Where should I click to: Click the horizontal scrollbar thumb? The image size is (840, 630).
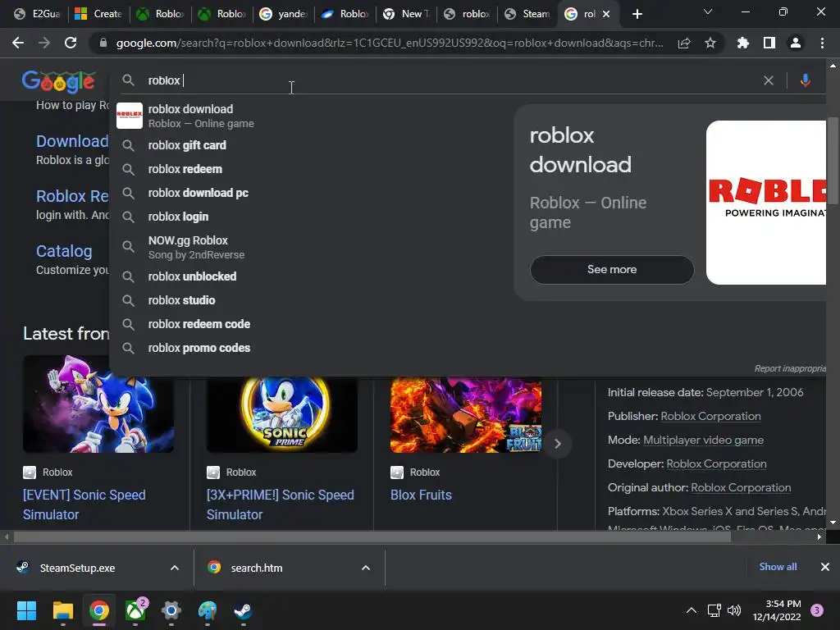pyautogui.click(x=372, y=536)
